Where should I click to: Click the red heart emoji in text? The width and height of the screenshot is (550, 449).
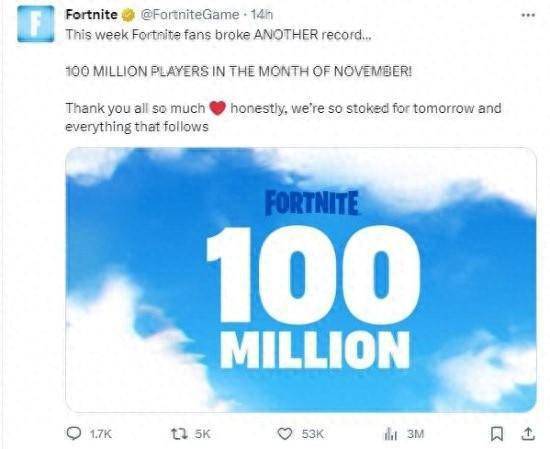[217, 108]
